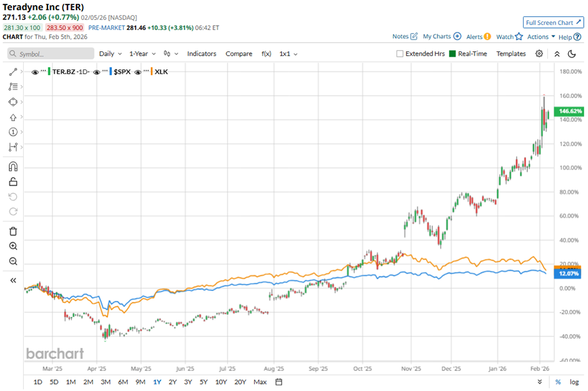Open the My Charts link
Screen dimensions: 588x391
pos(442,37)
